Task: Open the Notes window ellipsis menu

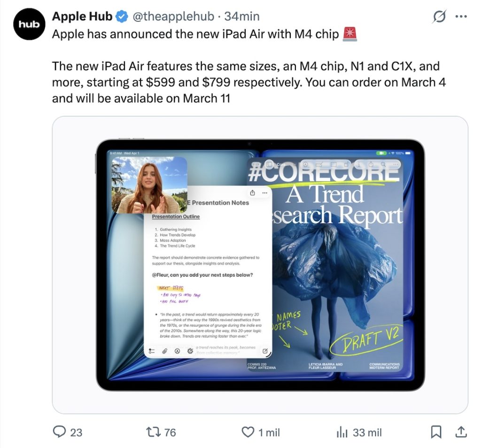Action: click(x=264, y=193)
